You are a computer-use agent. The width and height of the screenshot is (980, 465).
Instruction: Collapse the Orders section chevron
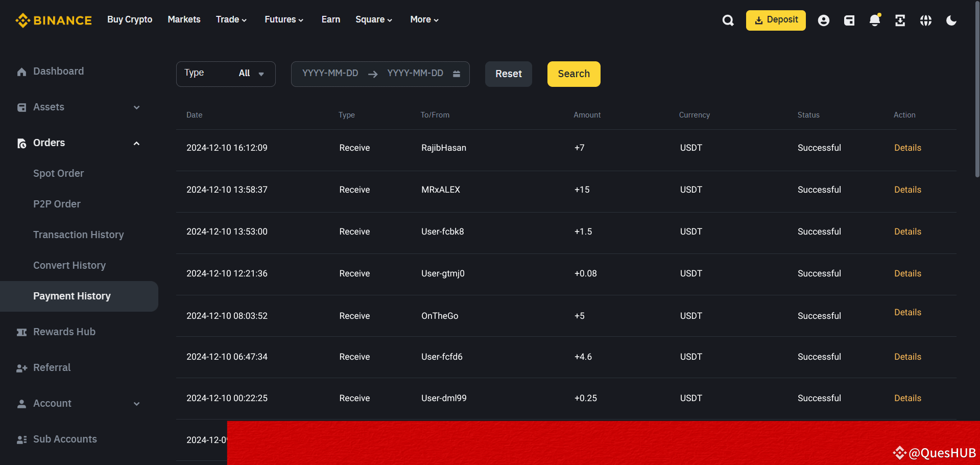[136, 143]
